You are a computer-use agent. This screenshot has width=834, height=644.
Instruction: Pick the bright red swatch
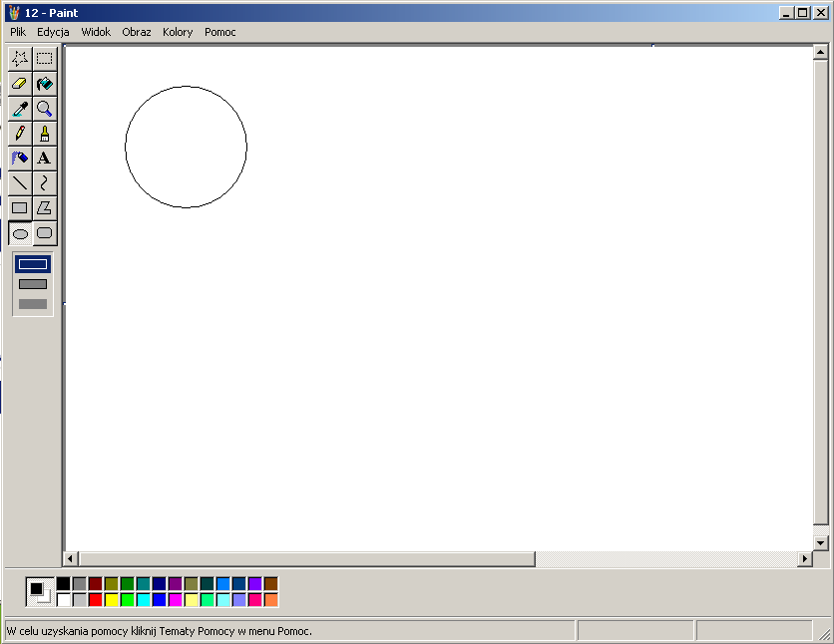coord(95,600)
